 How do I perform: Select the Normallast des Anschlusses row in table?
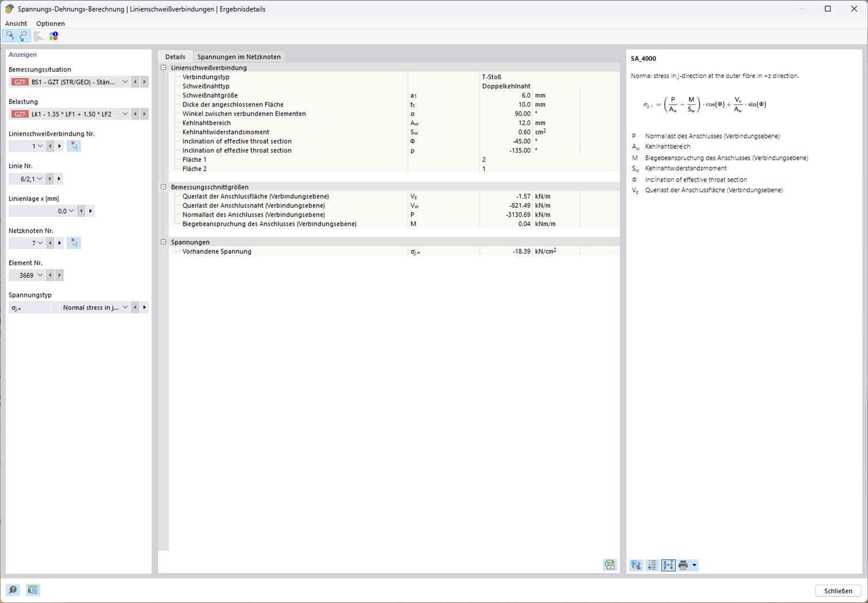pyautogui.click(x=394, y=215)
